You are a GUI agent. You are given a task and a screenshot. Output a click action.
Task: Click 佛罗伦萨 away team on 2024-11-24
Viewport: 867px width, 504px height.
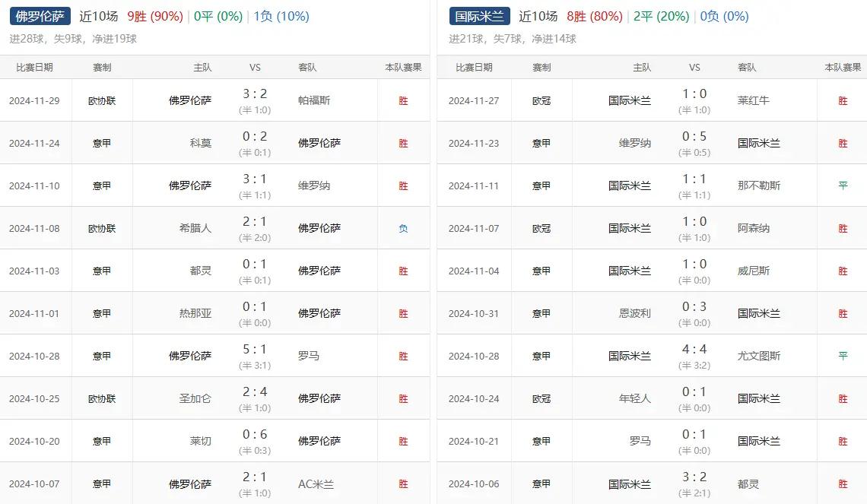[319, 143]
